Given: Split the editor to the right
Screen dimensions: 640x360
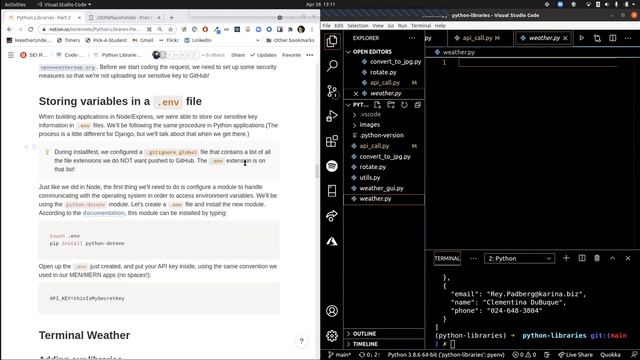Looking at the screenshot, I should click(x=613, y=38).
